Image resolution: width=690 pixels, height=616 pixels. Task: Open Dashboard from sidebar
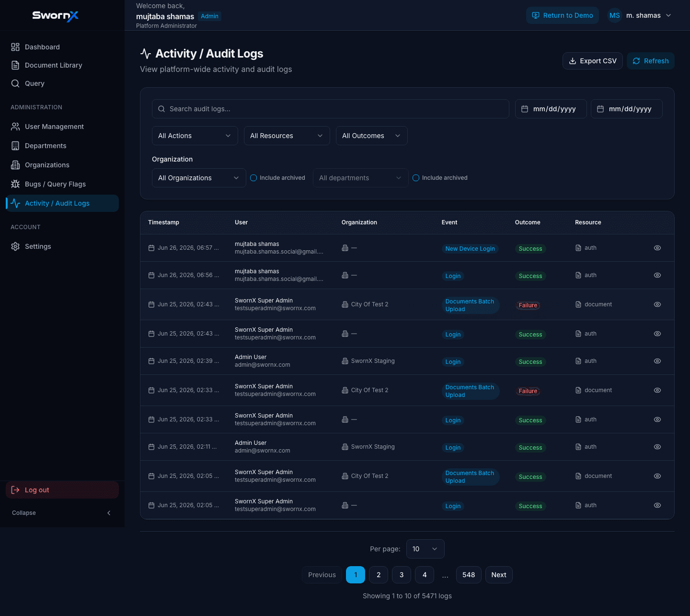(x=62, y=47)
